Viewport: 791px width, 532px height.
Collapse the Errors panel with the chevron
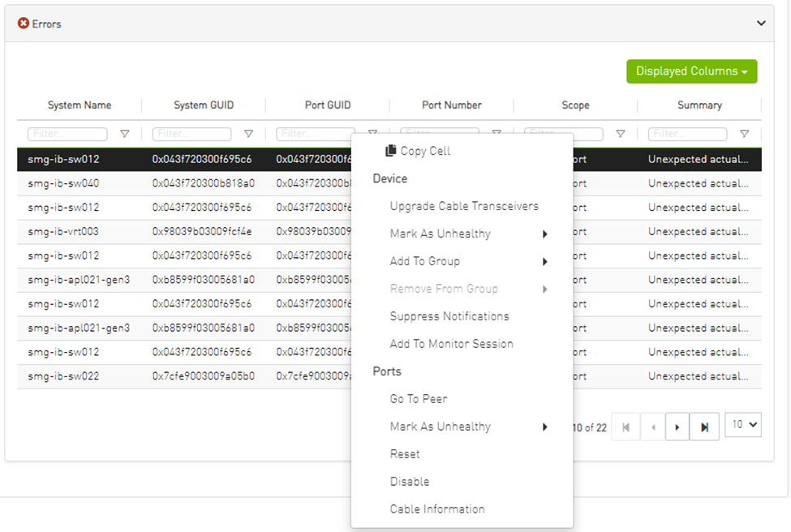pyautogui.click(x=761, y=24)
